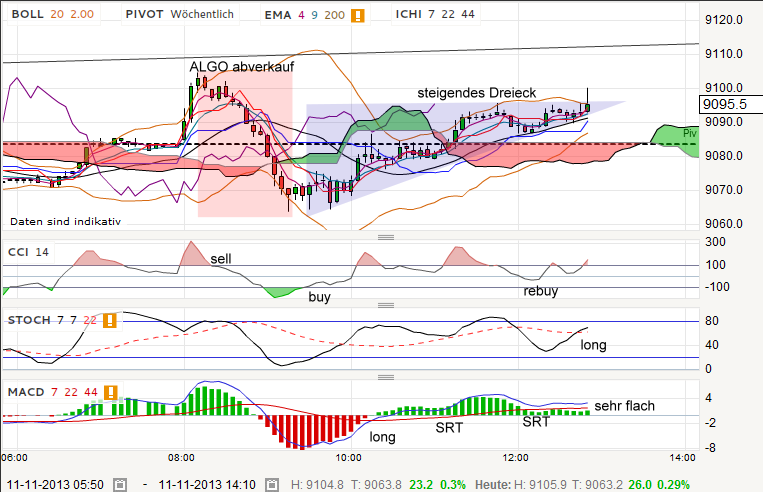Screen dimensions: 763x492
Task: Select the 'sell' annotation on CCI
Action: click(220, 259)
